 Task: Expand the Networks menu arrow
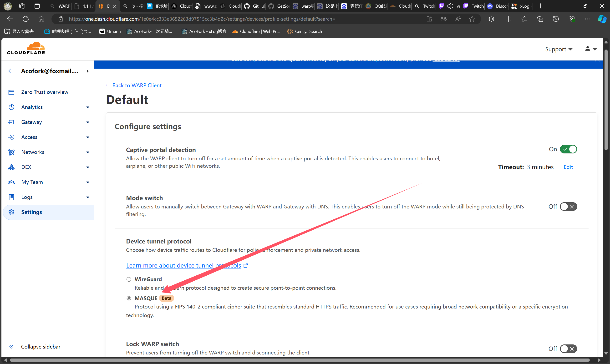click(88, 152)
